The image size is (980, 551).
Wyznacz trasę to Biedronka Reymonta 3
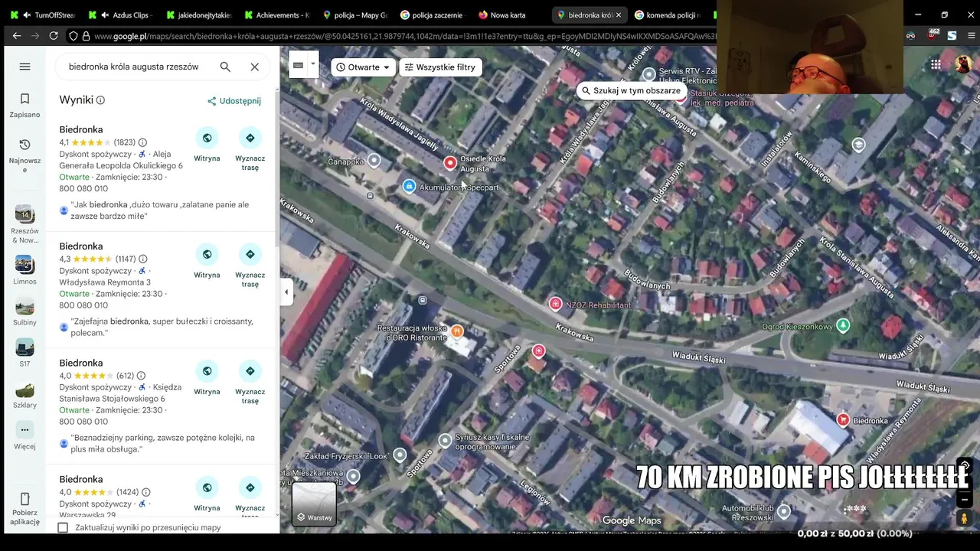(250, 265)
